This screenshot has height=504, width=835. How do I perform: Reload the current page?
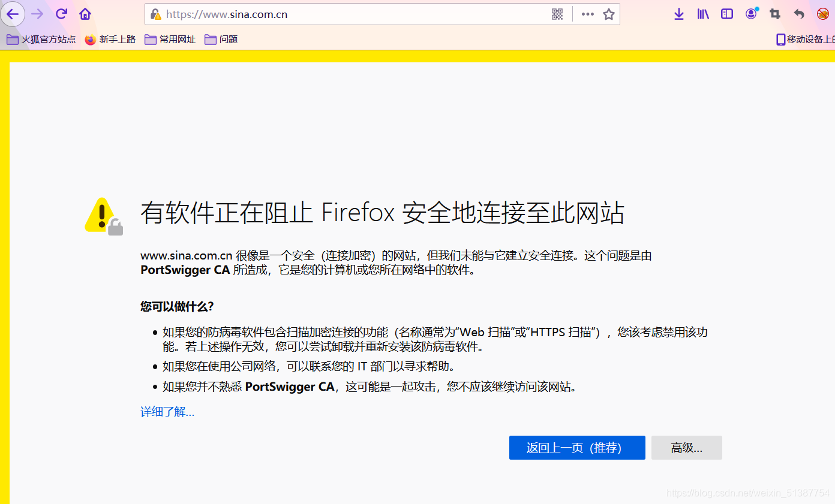(x=61, y=14)
